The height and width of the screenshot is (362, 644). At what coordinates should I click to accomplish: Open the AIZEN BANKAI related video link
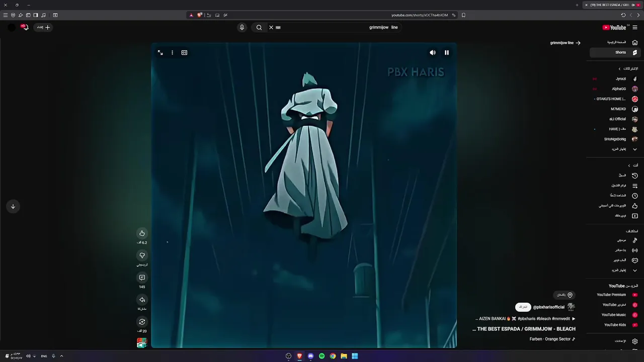pyautogui.click(x=525, y=319)
